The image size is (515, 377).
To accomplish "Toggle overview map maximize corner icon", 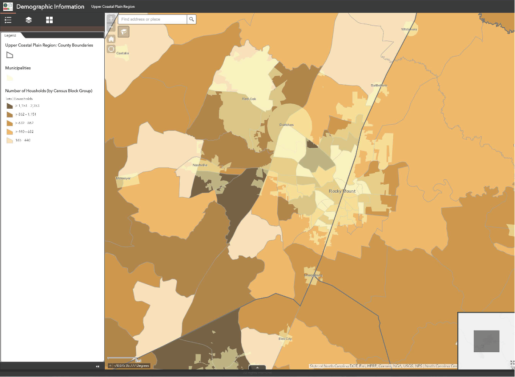I will click(x=512, y=363).
